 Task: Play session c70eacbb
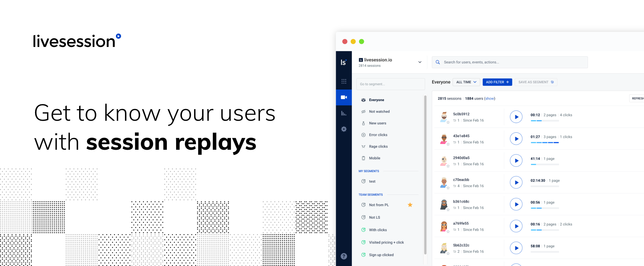[x=516, y=183]
